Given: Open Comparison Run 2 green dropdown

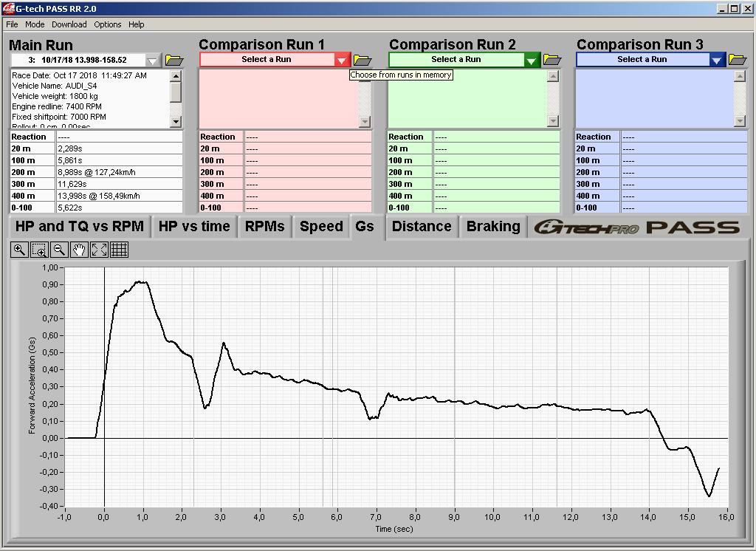Looking at the screenshot, I should click(532, 60).
